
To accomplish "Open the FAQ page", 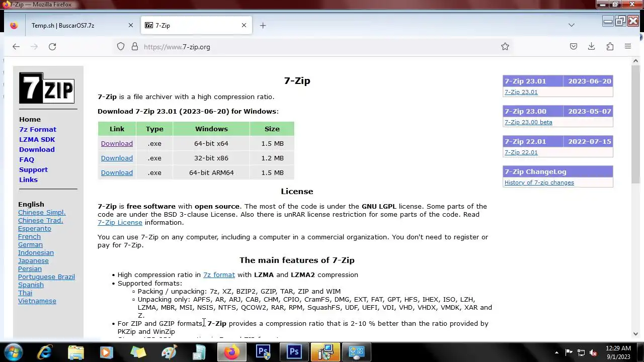I will tap(27, 160).
